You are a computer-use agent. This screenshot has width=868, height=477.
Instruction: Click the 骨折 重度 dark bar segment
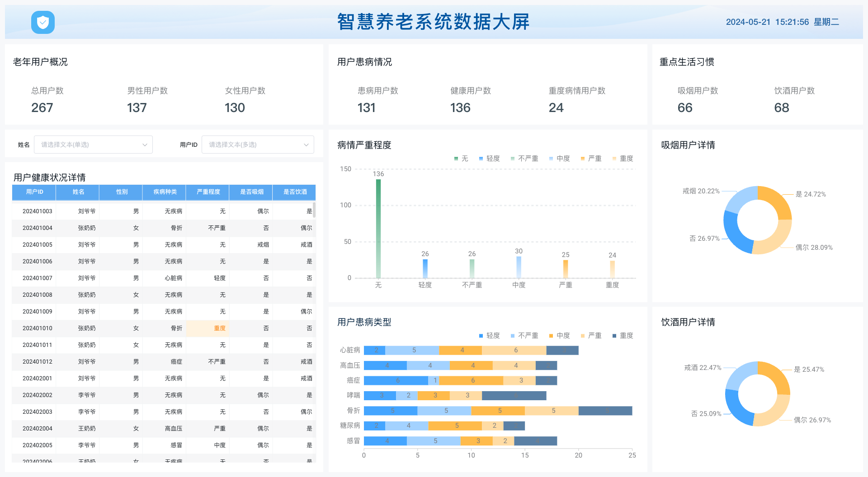605,411
